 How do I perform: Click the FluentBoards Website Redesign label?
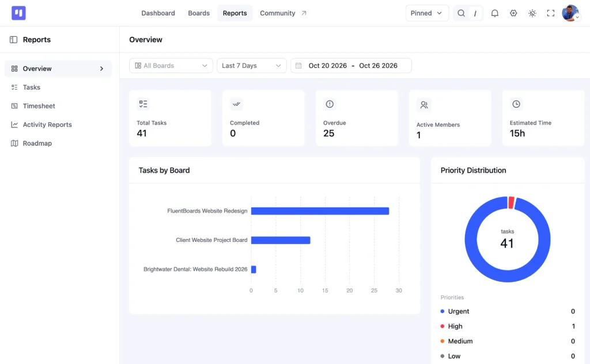(207, 211)
